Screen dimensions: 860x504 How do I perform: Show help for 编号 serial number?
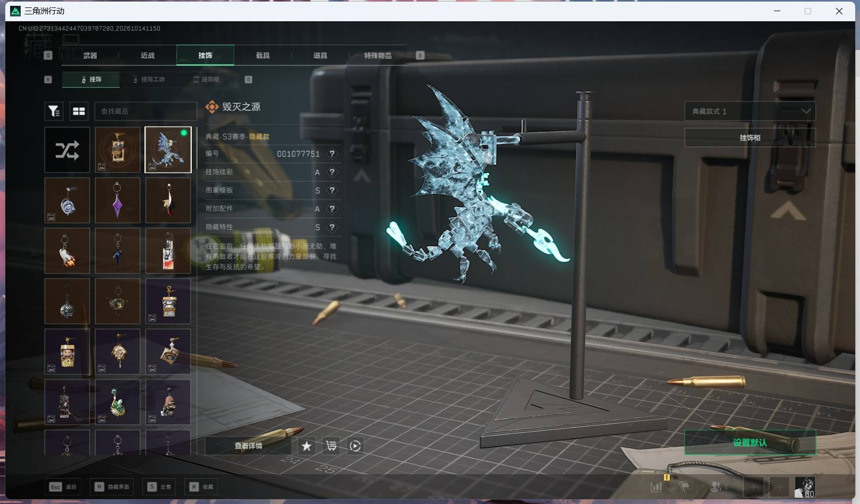(333, 153)
